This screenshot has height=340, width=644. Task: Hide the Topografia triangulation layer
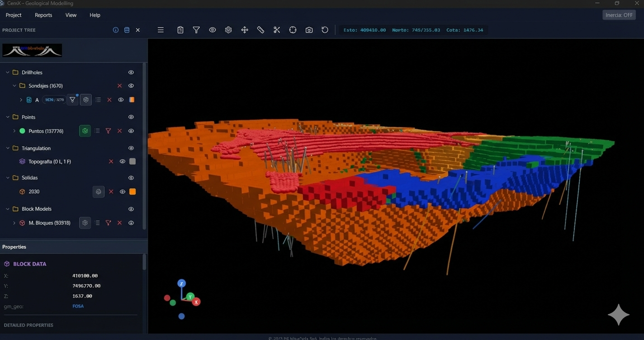pos(122,161)
